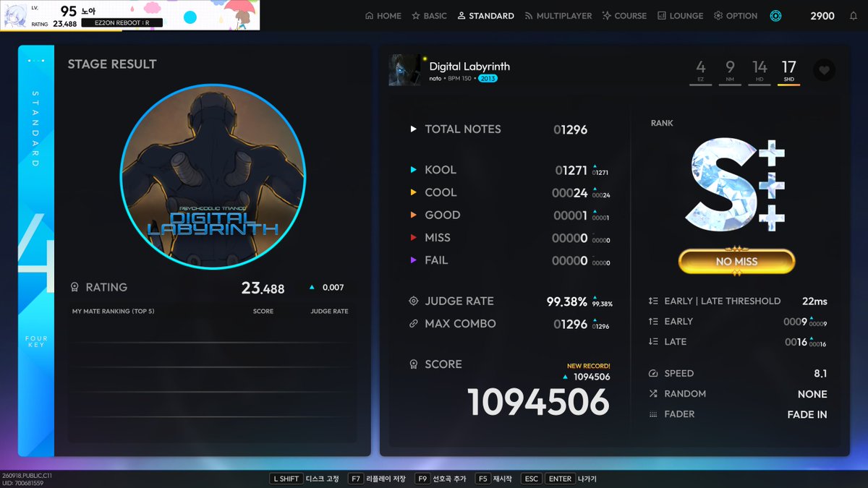This screenshot has width=868, height=488.
Task: Click the vertical STANDARD four-key side tab
Action: (x=36, y=250)
